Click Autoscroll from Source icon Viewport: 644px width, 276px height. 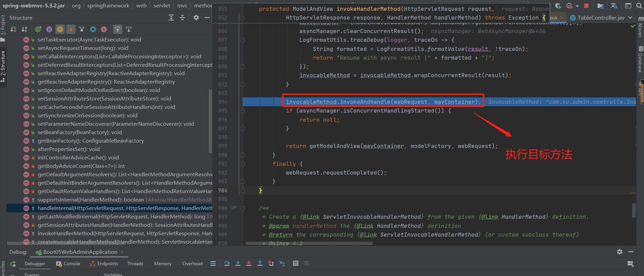[129, 29]
